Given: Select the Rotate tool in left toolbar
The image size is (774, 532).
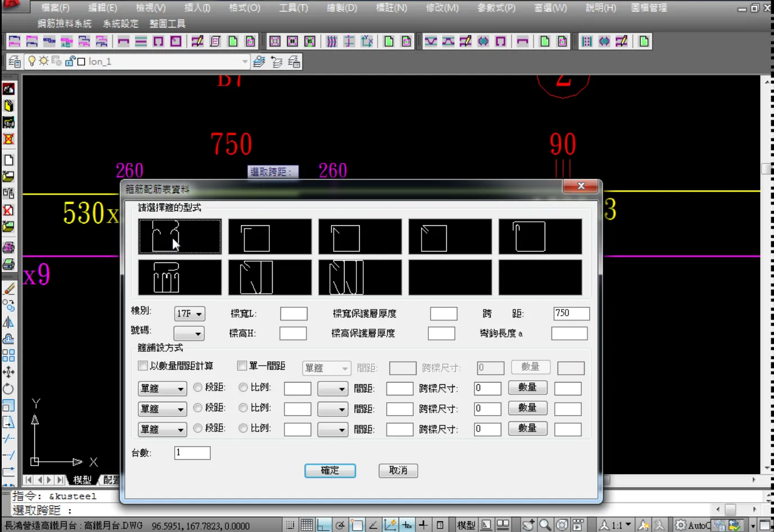Looking at the screenshot, I should point(8,389).
